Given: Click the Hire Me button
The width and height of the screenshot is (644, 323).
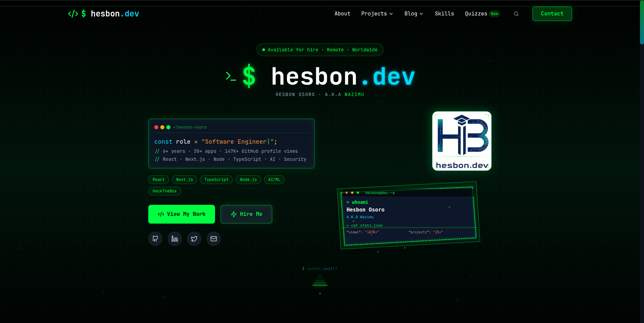Looking at the screenshot, I should point(246,214).
